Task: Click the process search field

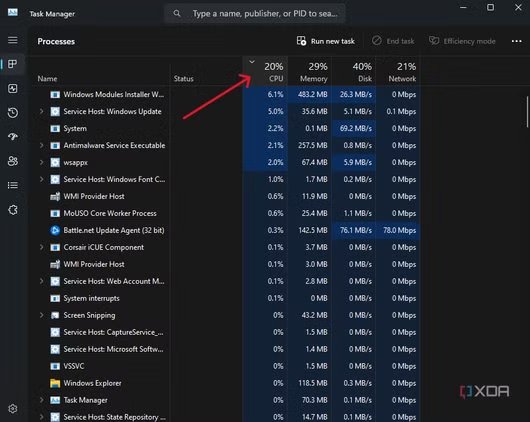Action: click(255, 14)
